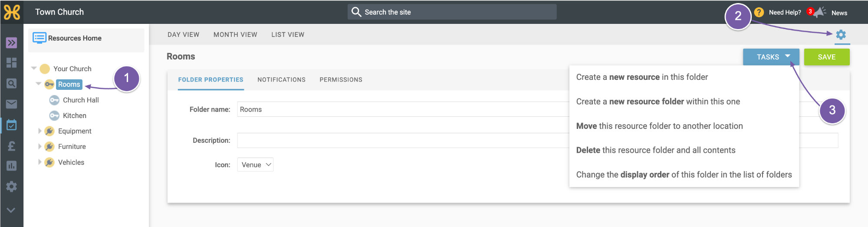Expand the Equipment folder arrow
The image size is (868, 227).
coord(39,131)
